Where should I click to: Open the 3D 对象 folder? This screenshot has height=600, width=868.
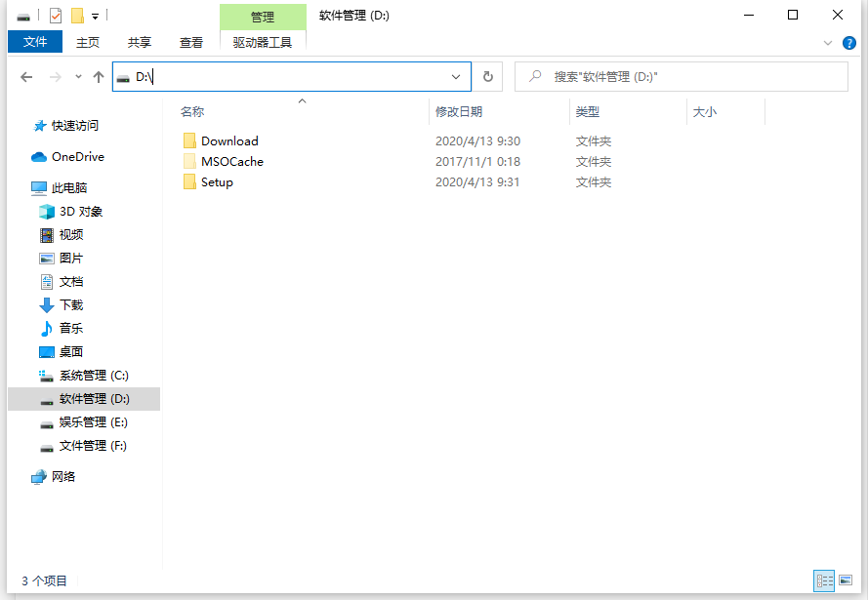pos(81,212)
